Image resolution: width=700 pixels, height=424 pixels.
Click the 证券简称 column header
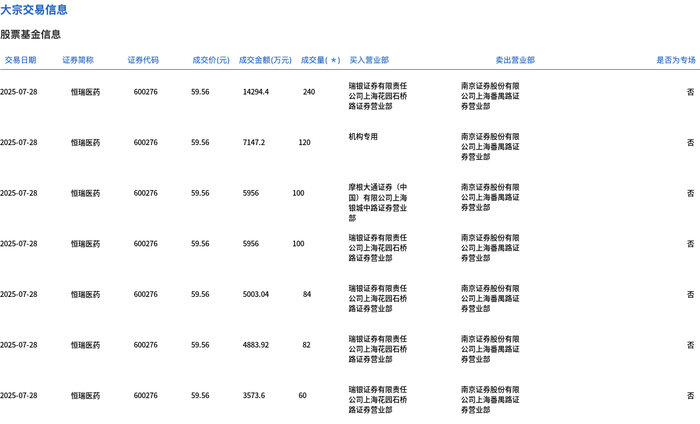click(78, 60)
